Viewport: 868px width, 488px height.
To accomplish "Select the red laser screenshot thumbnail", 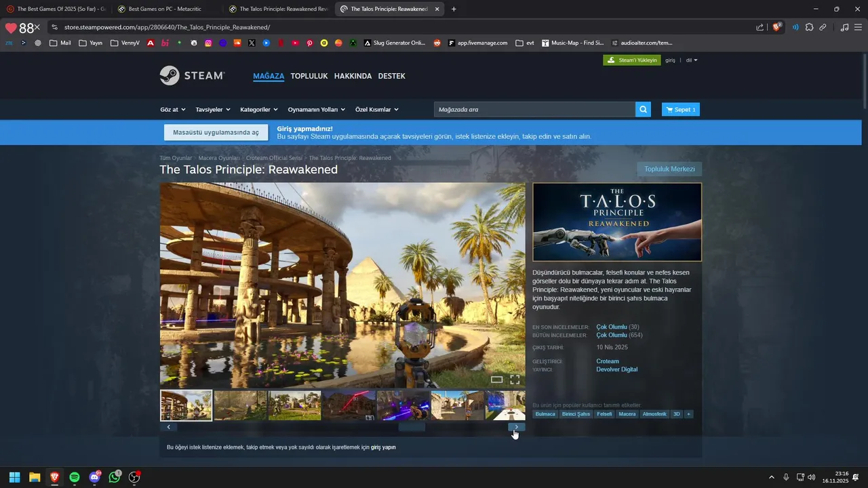I will 349,405.
